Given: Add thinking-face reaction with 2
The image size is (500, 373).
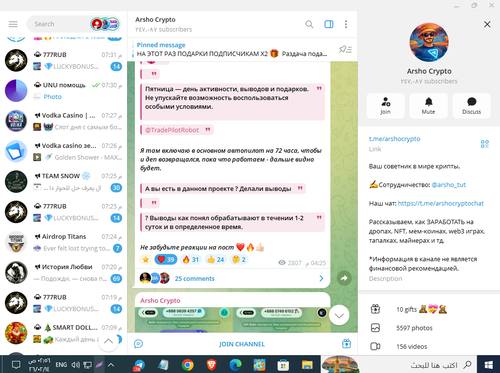Looking at the screenshot, I should click(239, 259).
